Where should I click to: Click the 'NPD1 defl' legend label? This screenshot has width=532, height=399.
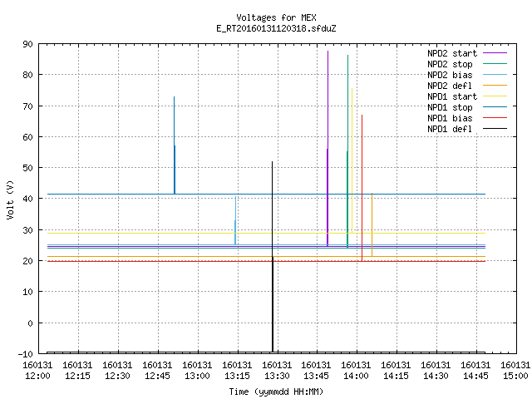point(450,129)
